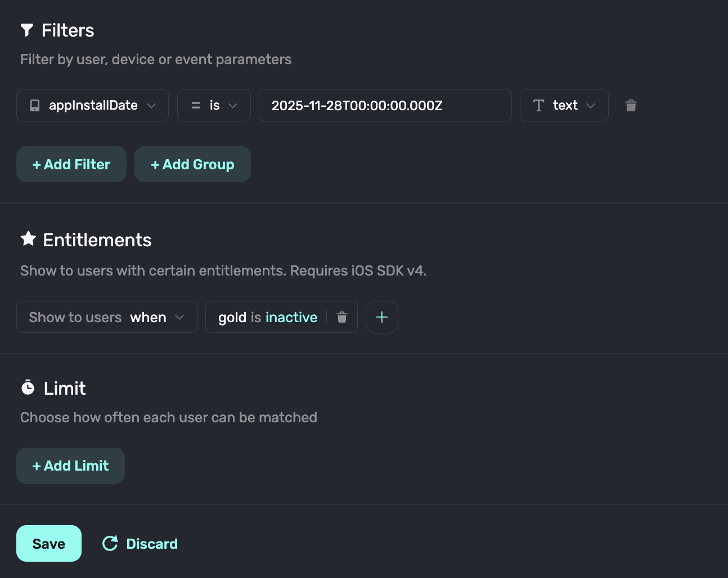Open the 'Show to users when' dropdown
The height and width of the screenshot is (578, 728).
[107, 317]
